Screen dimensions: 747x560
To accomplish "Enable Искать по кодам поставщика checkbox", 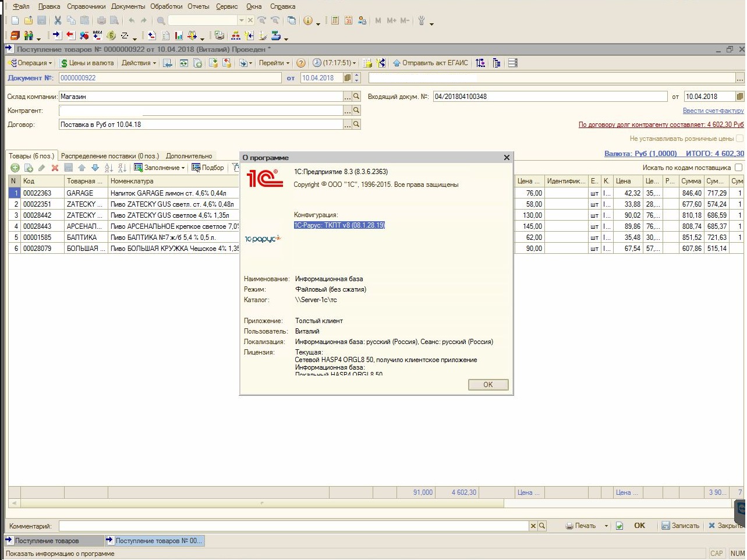I will pos(739,168).
